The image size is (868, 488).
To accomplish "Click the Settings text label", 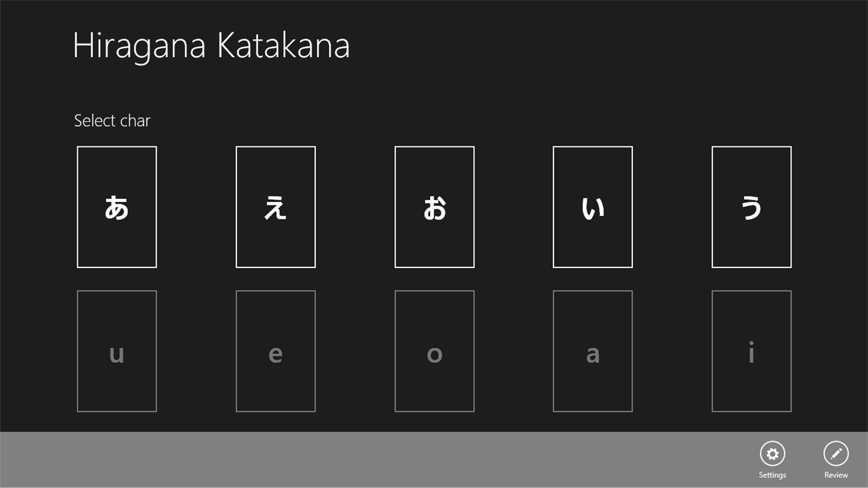I will pyautogui.click(x=772, y=475).
